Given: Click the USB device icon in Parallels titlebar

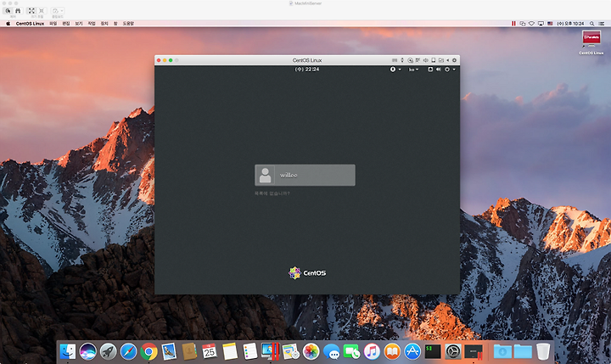Looking at the screenshot, I should (x=402, y=60).
